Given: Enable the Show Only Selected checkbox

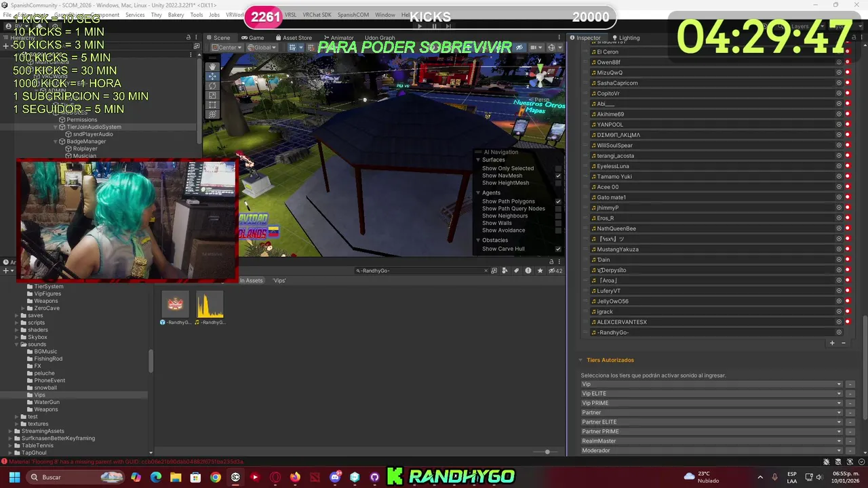Looking at the screenshot, I should pos(558,168).
